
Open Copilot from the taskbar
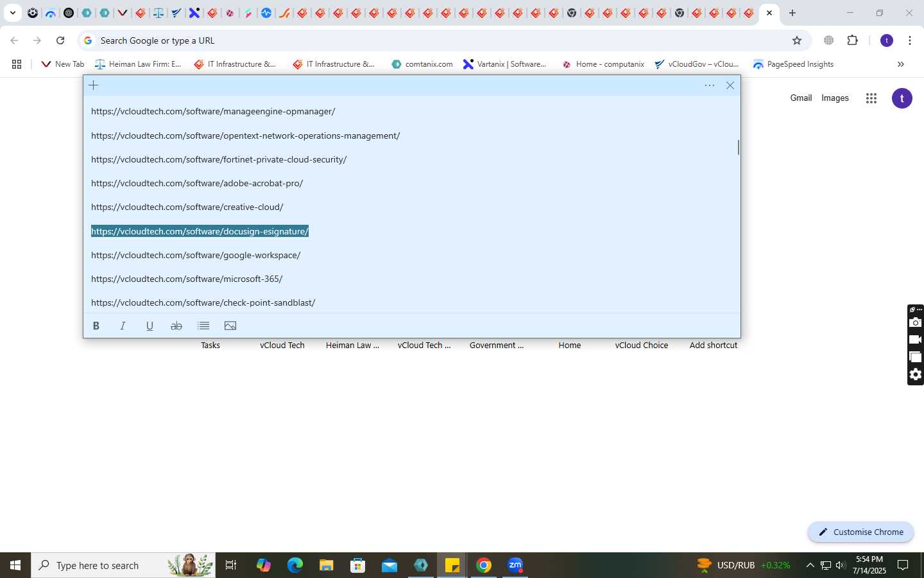(263, 565)
